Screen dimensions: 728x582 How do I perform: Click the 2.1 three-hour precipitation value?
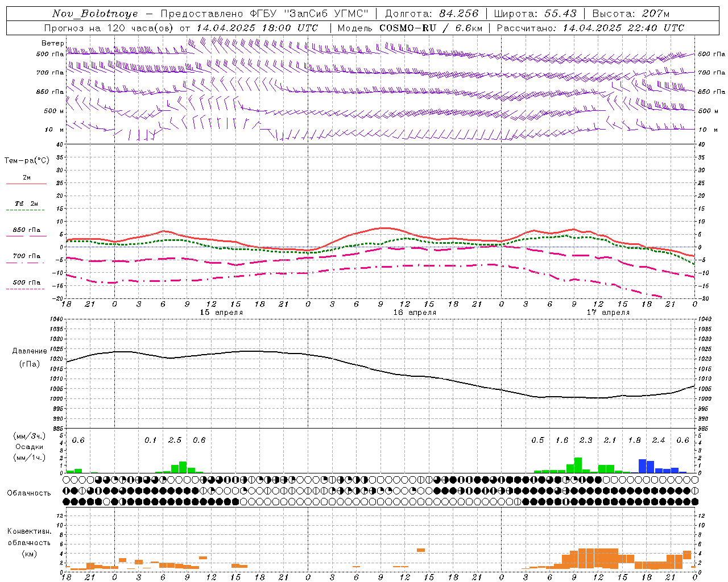coord(610,440)
